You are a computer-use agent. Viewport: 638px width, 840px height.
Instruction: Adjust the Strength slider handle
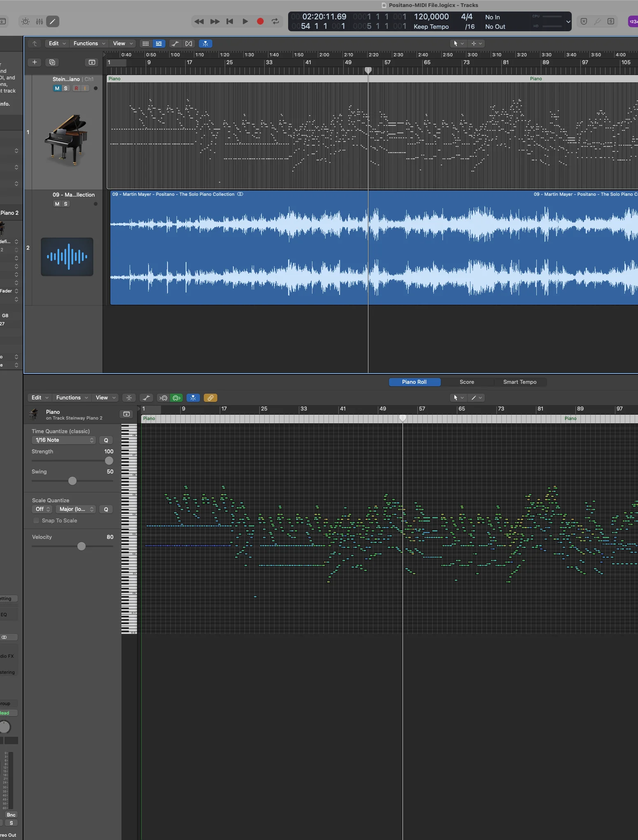point(109,461)
